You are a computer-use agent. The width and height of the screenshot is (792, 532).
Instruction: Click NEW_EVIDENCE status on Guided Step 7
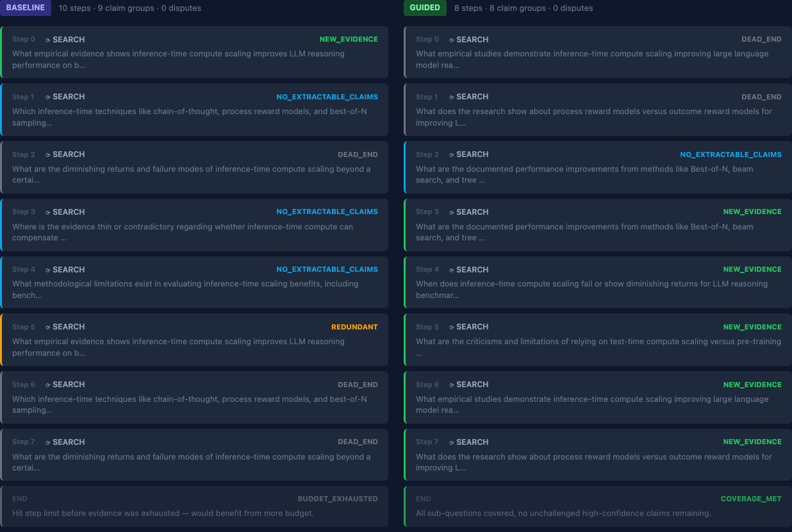(x=752, y=442)
